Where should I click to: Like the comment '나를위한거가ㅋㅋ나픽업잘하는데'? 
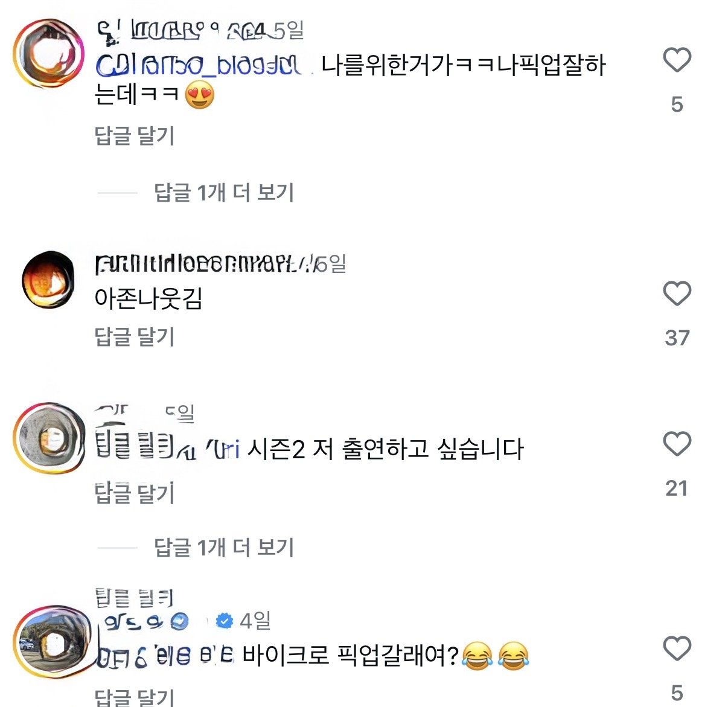click(x=677, y=60)
